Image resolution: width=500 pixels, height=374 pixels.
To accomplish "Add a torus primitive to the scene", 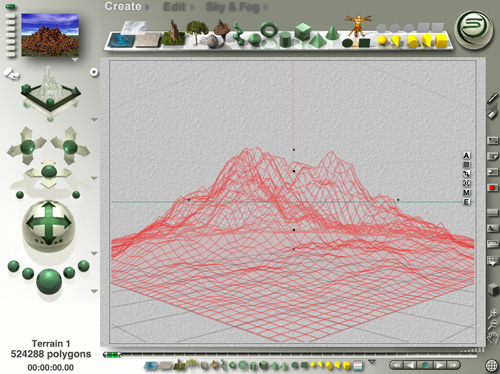I will click(x=269, y=30).
